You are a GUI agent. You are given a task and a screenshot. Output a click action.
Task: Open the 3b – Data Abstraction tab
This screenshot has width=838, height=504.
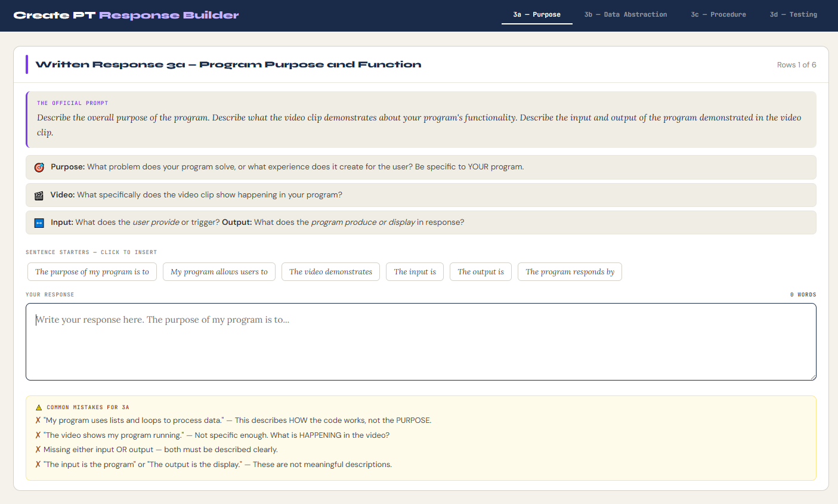pos(626,14)
